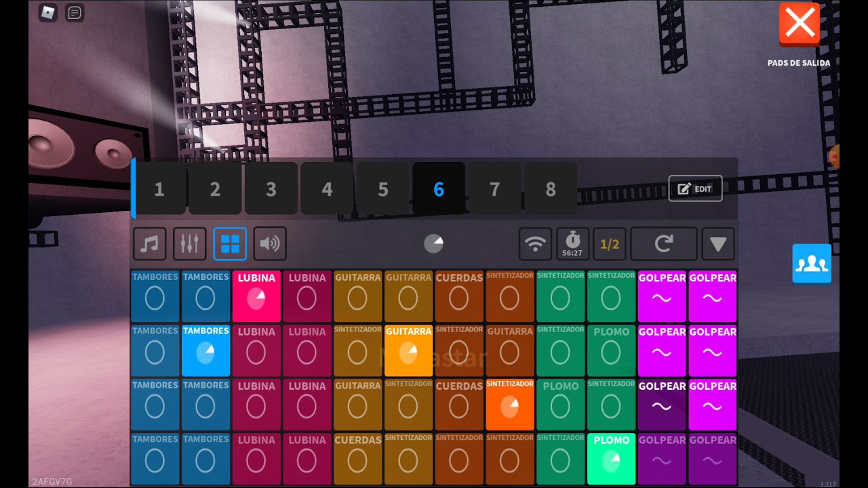Viewport: 868px width, 488px height.
Task: Toggle the yellow CUERDAS pad in bottom row
Action: pos(357,459)
